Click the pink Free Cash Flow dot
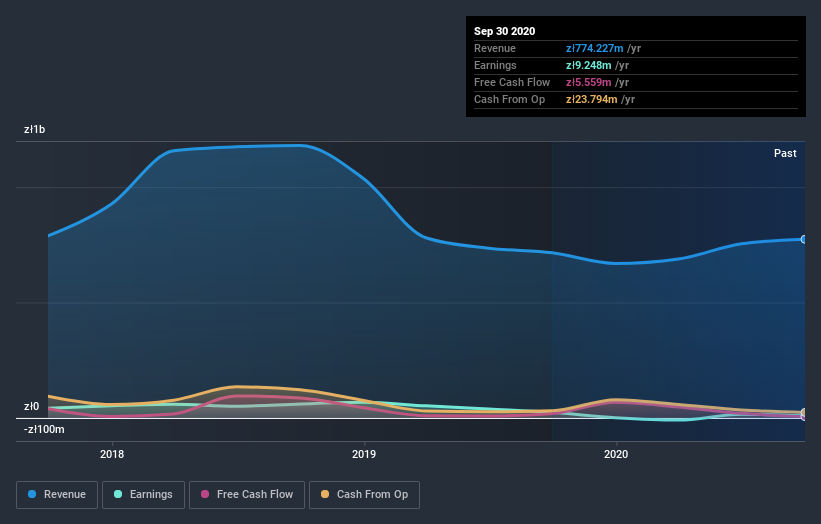The height and width of the screenshot is (524, 821). click(205, 494)
